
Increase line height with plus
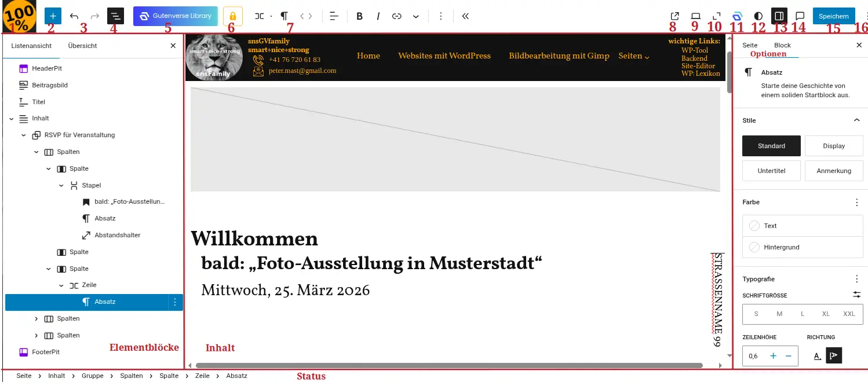click(x=773, y=356)
